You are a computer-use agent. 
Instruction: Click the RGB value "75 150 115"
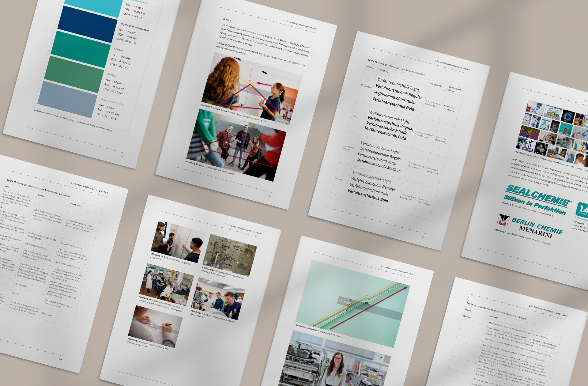click(118, 87)
